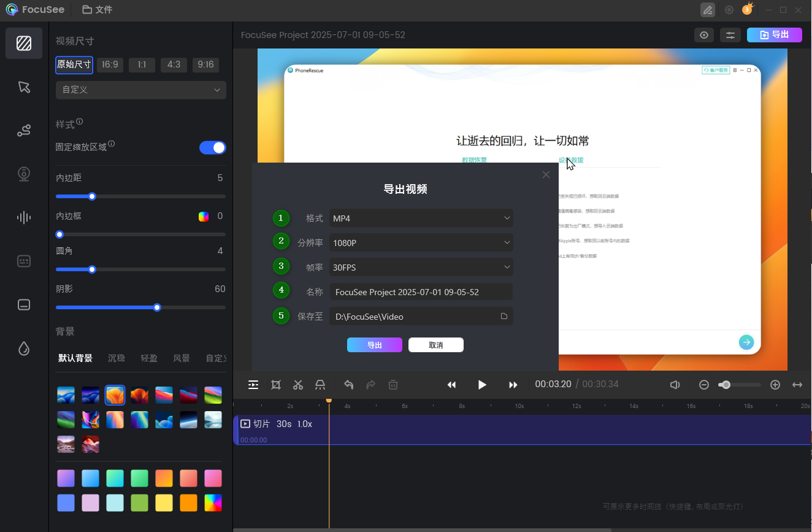Switch to 轻盈 background tab
Image resolution: width=812 pixels, height=532 pixels.
149,358
